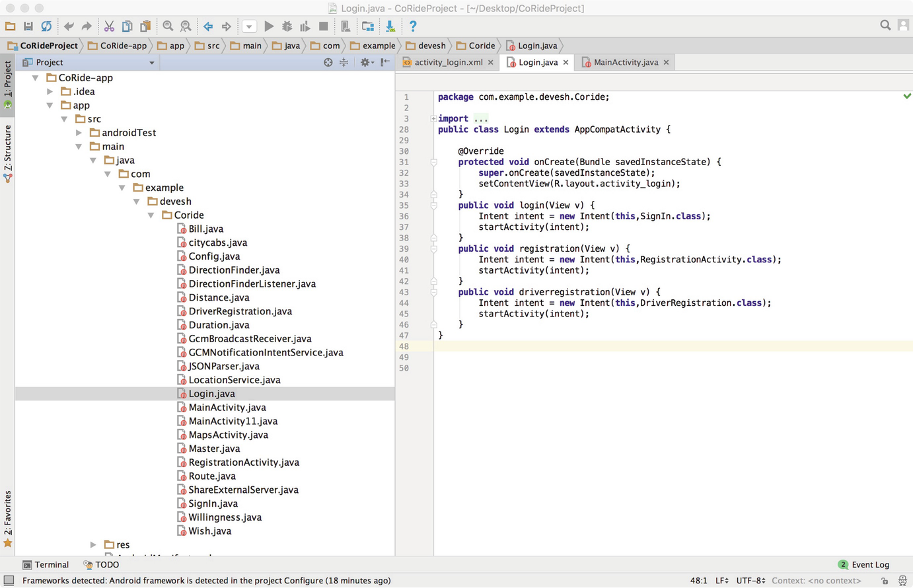Click the Undo arrow icon
913x588 pixels.
pos(69,26)
